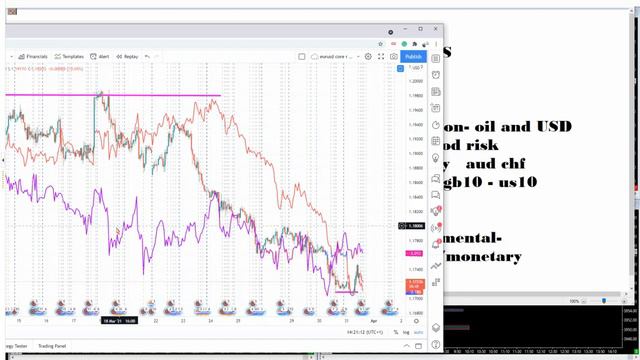Open time axis settings gear icon
Image resolution: width=640 pixels, height=360 pixels.
click(416, 321)
